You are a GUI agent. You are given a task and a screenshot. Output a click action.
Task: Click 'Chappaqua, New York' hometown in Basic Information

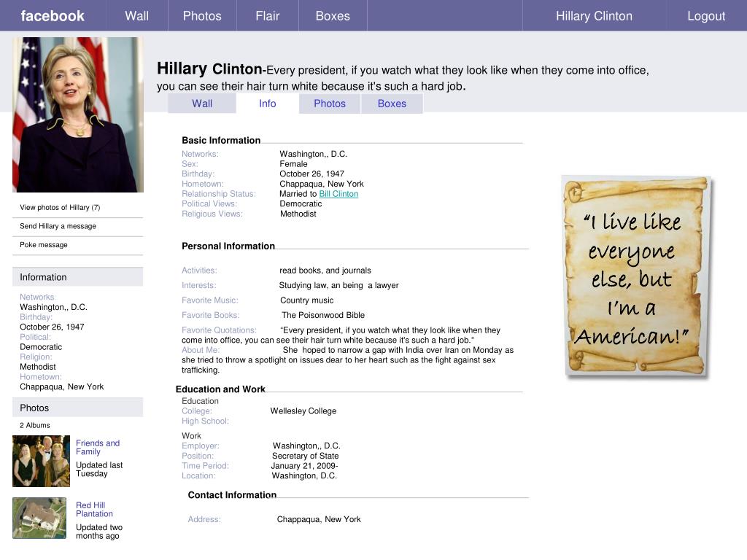pyautogui.click(x=322, y=184)
